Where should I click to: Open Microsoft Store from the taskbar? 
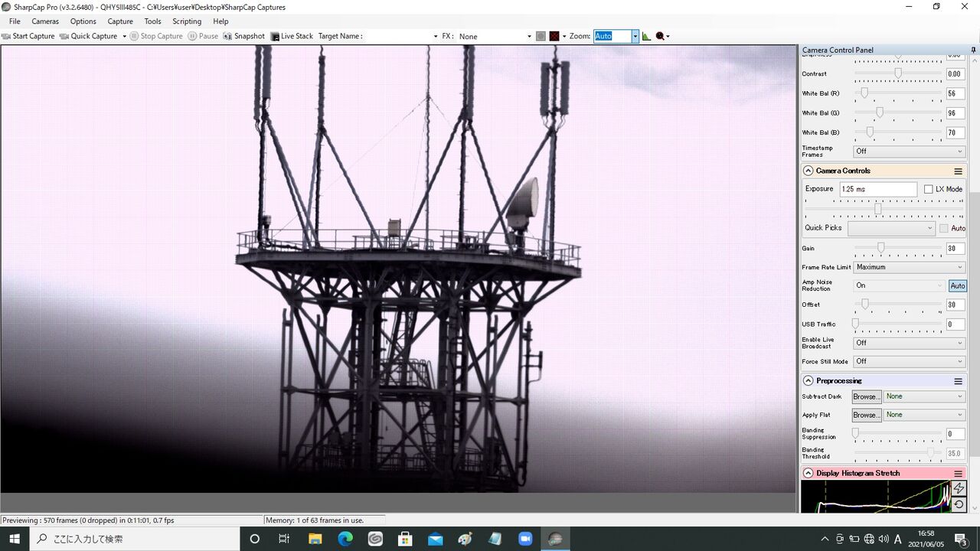pos(405,539)
